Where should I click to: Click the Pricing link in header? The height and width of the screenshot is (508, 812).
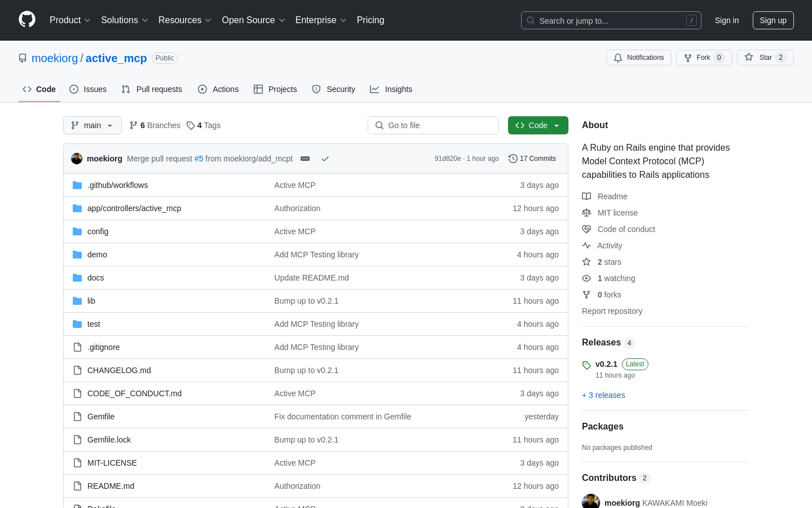coord(370,20)
